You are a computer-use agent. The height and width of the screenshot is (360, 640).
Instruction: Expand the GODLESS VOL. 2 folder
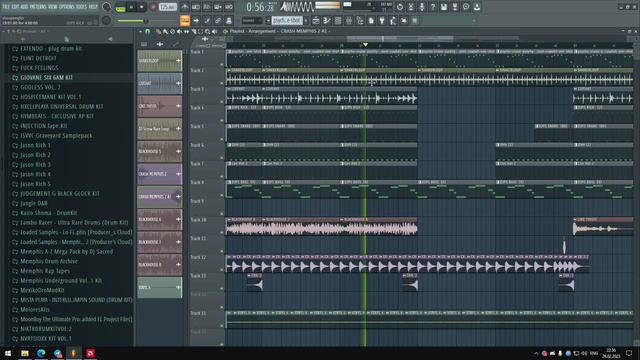40,87
